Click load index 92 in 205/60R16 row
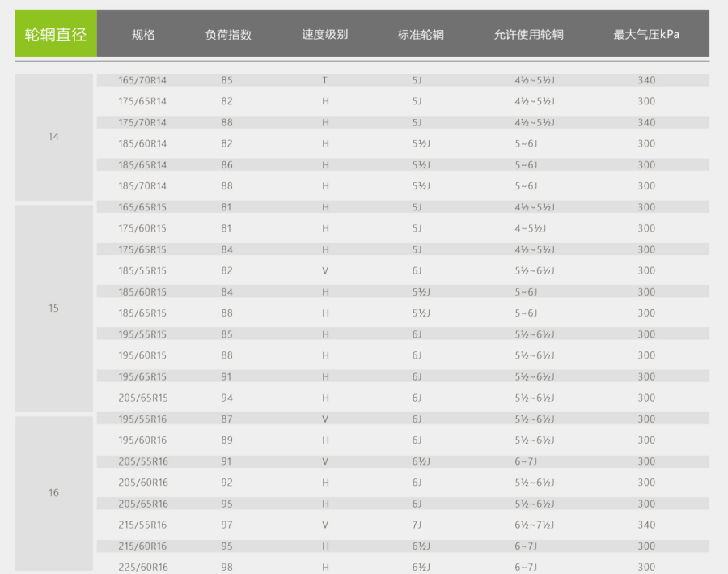Viewport: 728px width, 574px height. click(226, 483)
